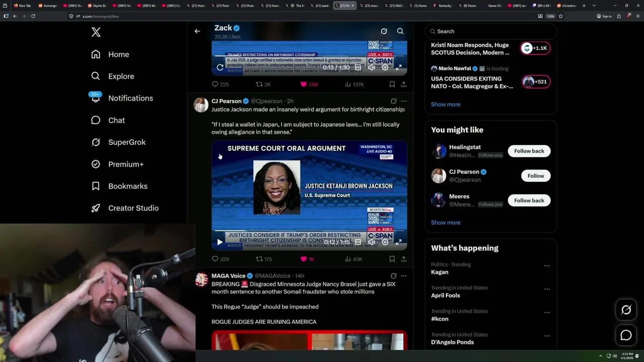644x362 pixels.
Task: Open the more menu on MAGA Voice post
Action: [404, 276]
